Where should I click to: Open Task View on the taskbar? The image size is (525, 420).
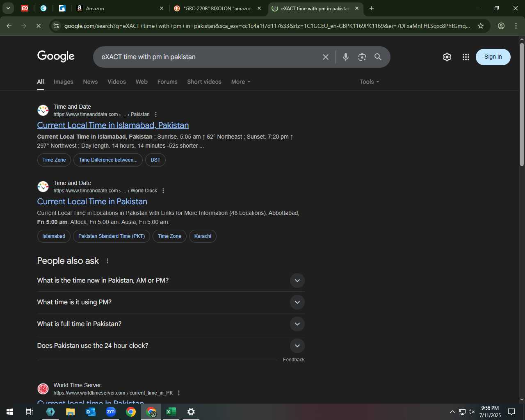30,412
